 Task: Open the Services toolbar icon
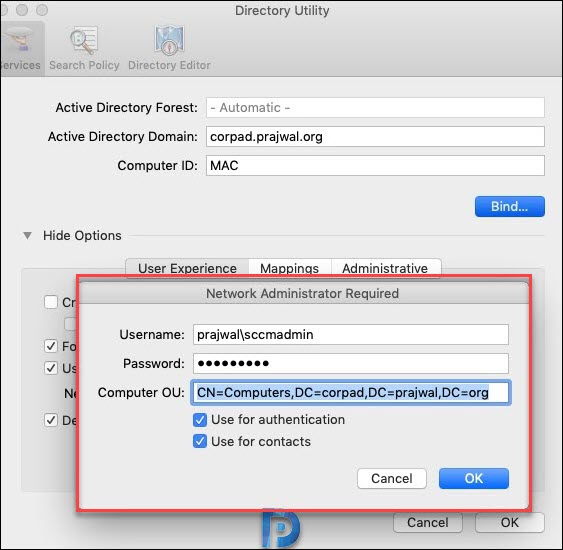[21, 39]
